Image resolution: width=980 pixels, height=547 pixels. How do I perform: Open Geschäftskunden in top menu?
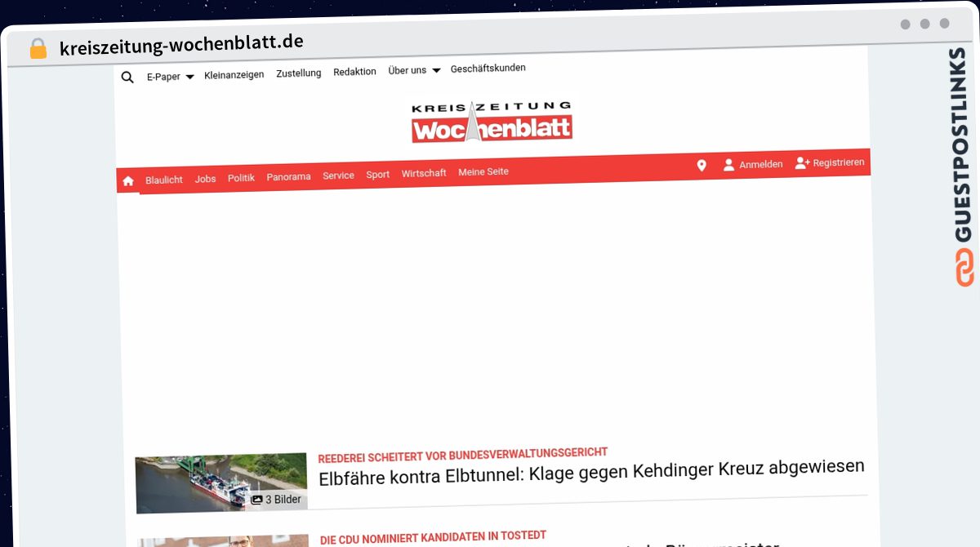click(488, 69)
